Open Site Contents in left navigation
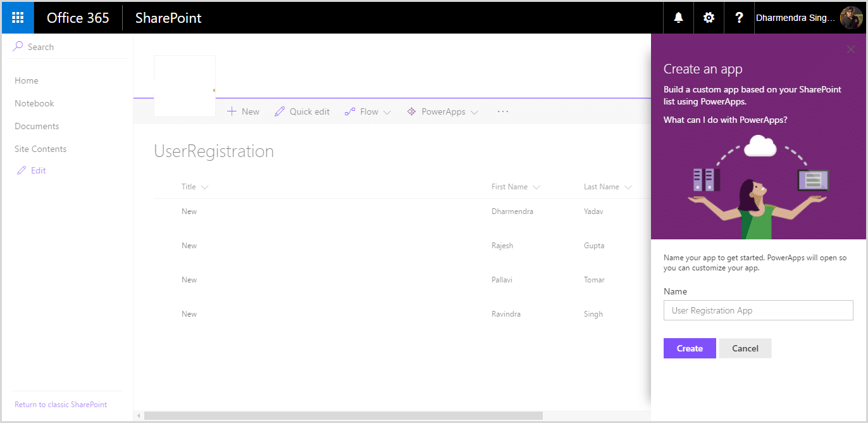Screen dimensions: 868x423 tap(40, 149)
